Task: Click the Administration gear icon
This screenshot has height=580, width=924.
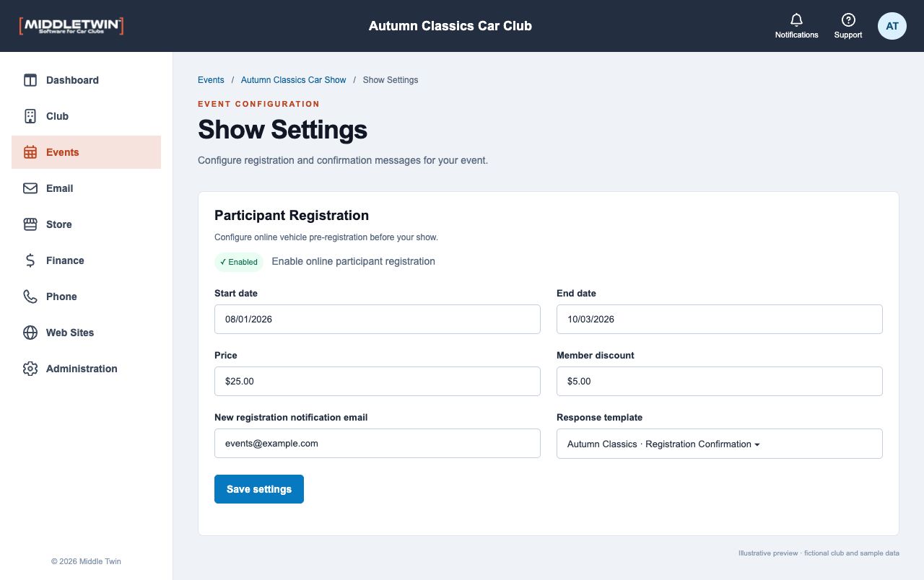Action: [x=30, y=369]
